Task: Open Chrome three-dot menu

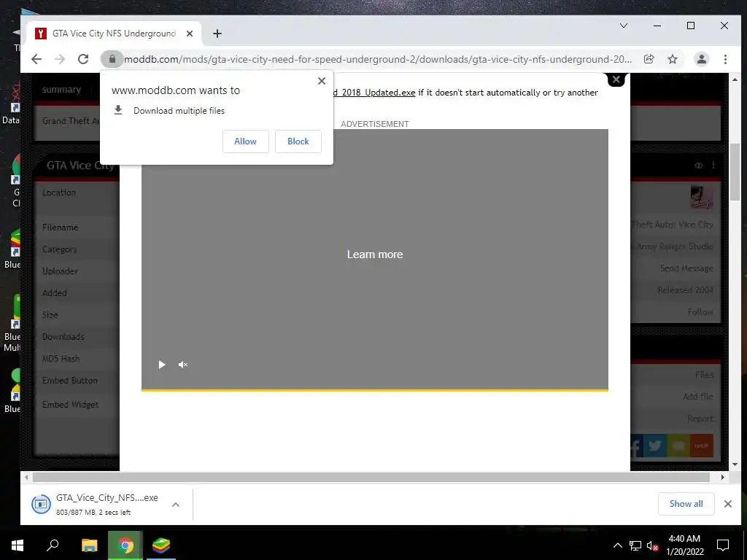Action: pos(725,59)
